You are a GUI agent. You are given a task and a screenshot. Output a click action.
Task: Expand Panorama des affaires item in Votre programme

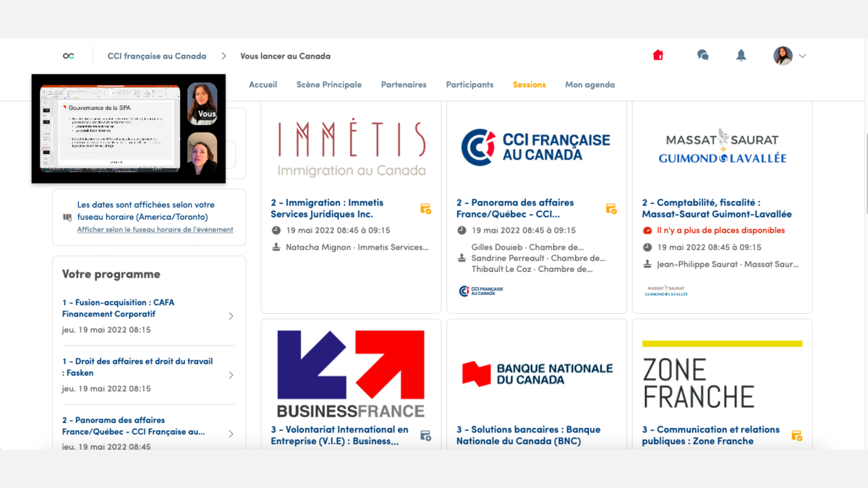point(231,434)
